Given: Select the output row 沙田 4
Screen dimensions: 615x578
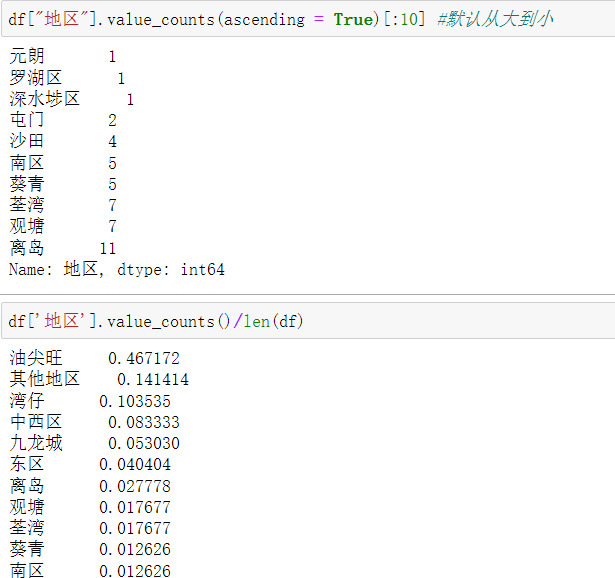Looking at the screenshot, I should (63, 141).
